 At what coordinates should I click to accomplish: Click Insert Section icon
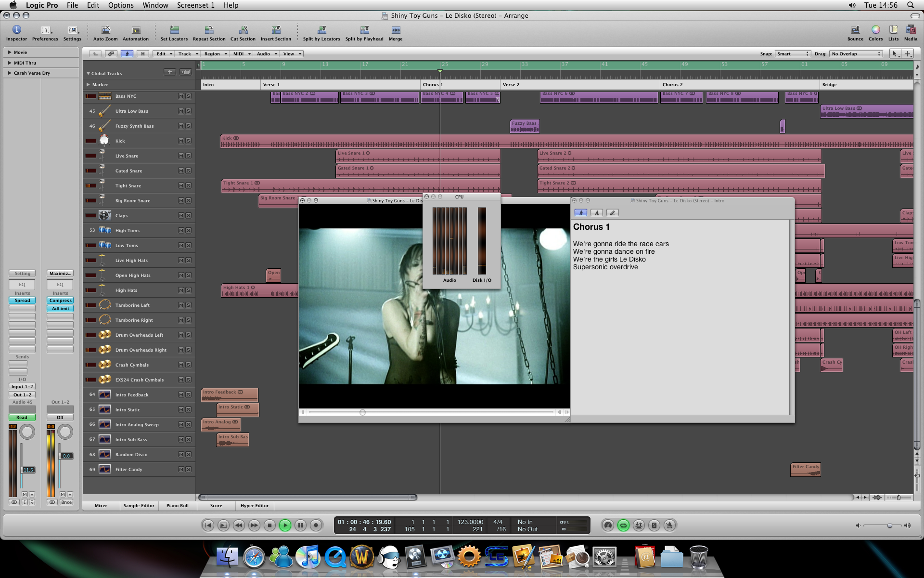pos(276,33)
